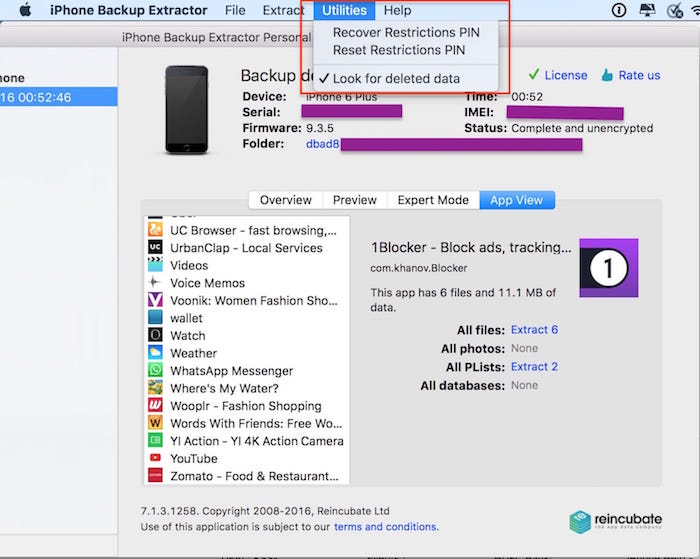Select YI Action - YI 4K Action Camera
The height and width of the screenshot is (559, 700).
(247, 441)
